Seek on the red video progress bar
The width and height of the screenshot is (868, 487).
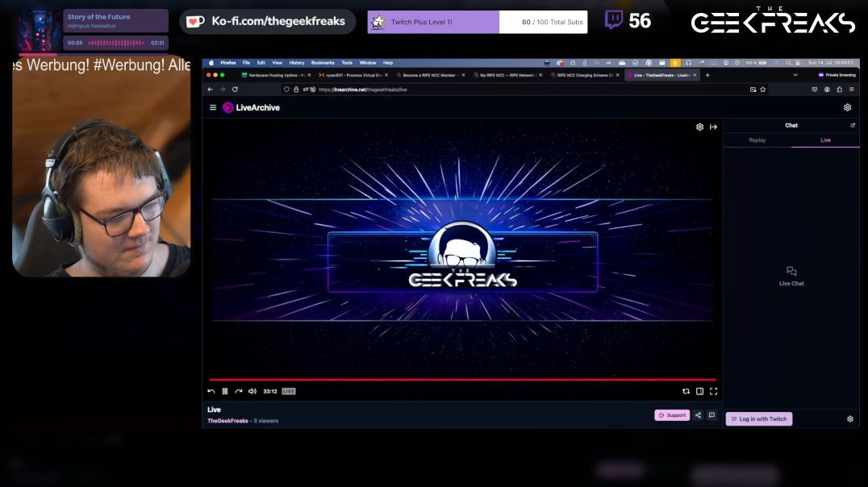pyautogui.click(x=462, y=380)
